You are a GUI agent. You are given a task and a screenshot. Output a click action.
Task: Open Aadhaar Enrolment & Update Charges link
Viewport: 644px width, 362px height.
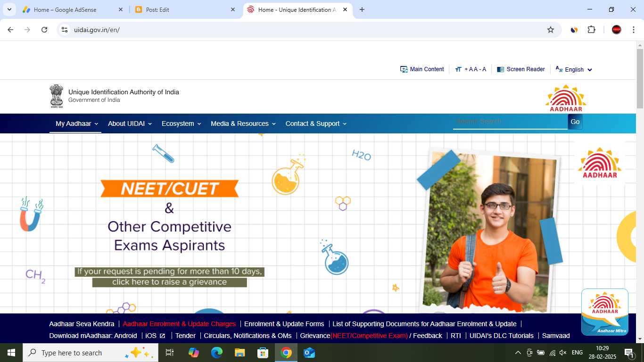(x=179, y=324)
